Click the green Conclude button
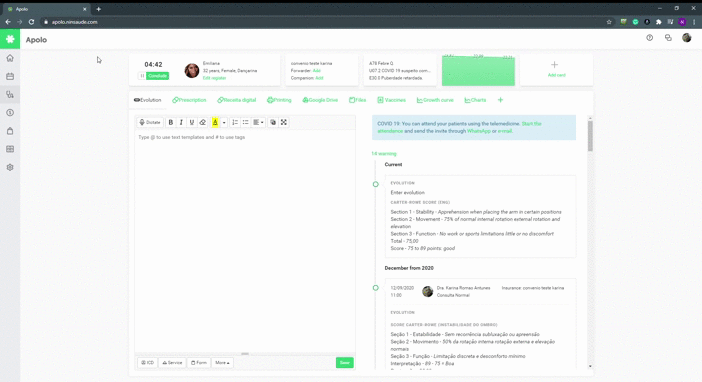702x382 pixels. (158, 76)
